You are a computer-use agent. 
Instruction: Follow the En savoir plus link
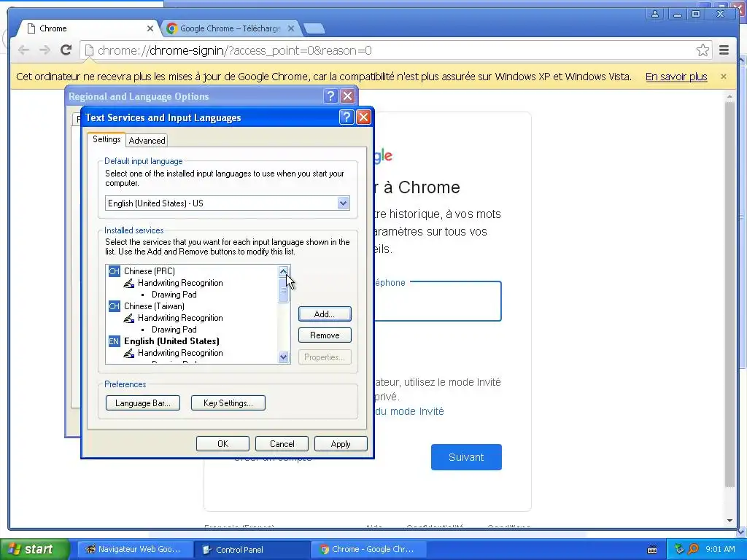(x=676, y=76)
